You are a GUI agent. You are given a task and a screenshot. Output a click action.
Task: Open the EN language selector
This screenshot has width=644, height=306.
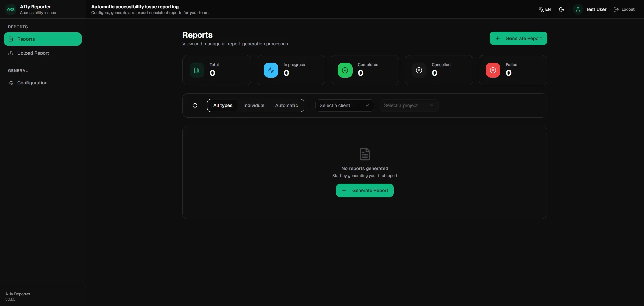[545, 9]
